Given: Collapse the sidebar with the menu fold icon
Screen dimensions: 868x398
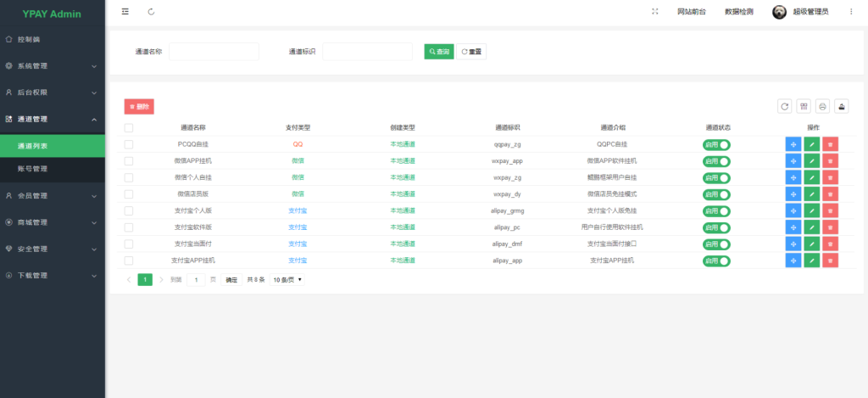Looking at the screenshot, I should pyautogui.click(x=125, y=12).
